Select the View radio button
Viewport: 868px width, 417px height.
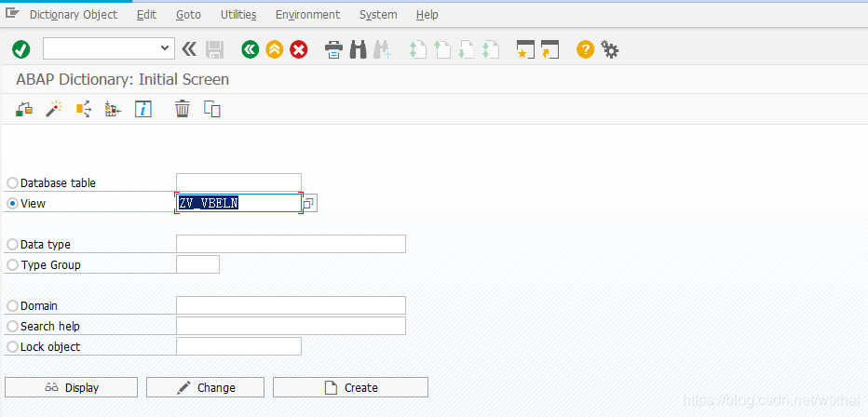12,204
